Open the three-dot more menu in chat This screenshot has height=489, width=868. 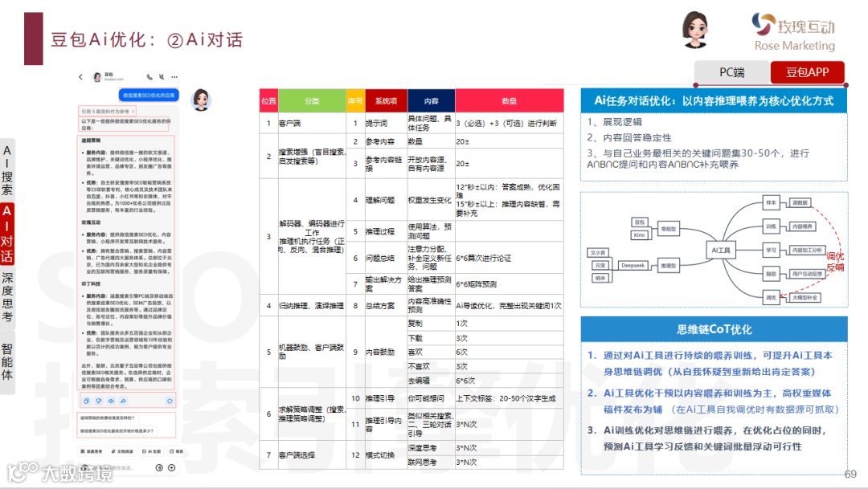click(x=174, y=77)
